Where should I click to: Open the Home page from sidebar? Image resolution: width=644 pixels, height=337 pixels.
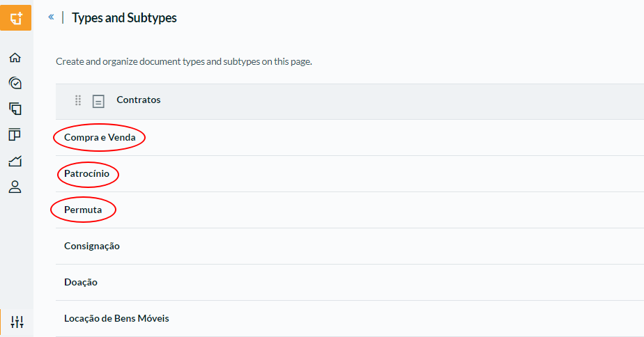(15, 58)
